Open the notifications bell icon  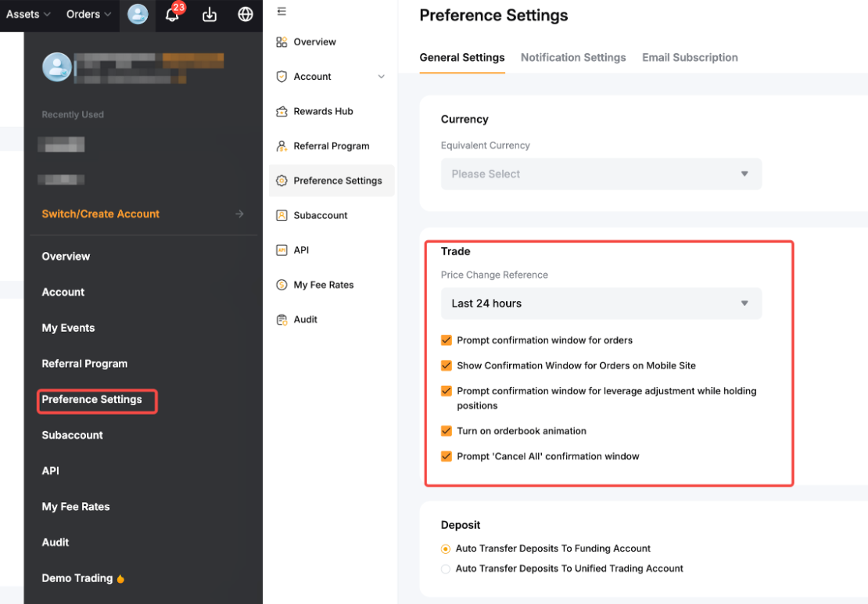172,14
